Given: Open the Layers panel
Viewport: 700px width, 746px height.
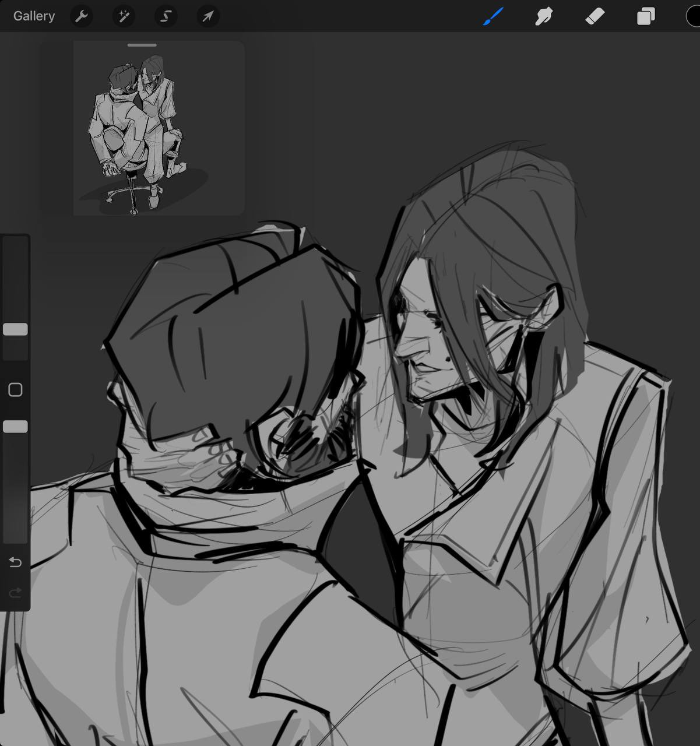Looking at the screenshot, I should tap(646, 16).
